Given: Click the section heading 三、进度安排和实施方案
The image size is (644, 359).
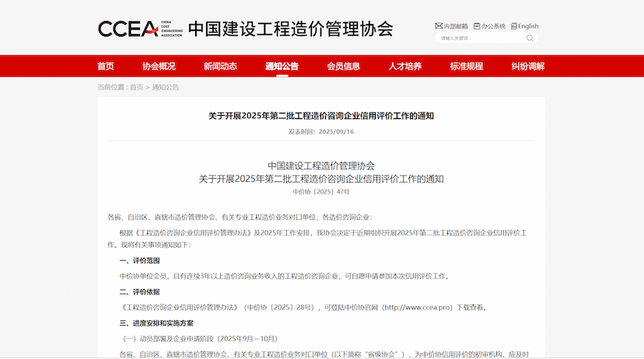Looking at the screenshot, I should pos(156,323).
